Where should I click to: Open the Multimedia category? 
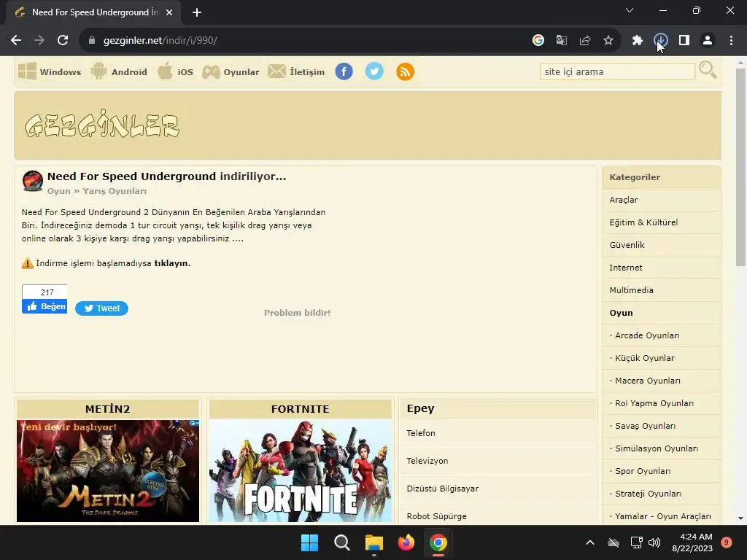tap(661, 290)
